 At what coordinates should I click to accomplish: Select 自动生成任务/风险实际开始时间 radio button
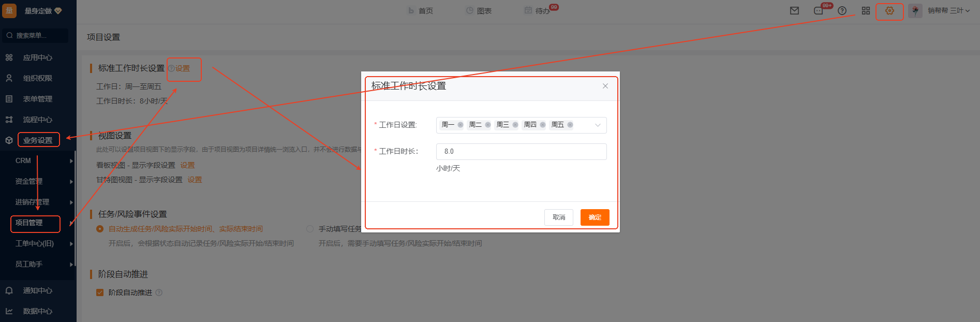point(100,229)
